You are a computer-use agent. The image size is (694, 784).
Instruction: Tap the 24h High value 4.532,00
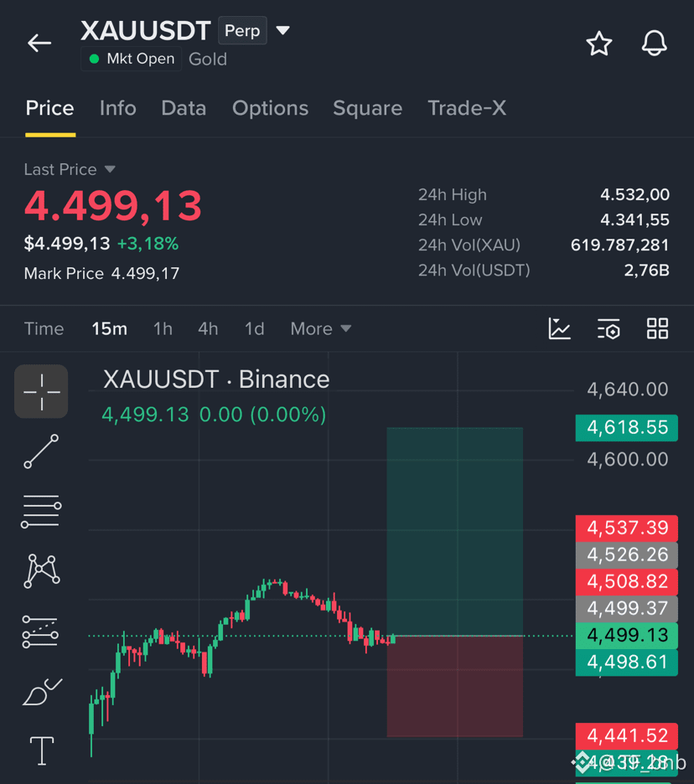(634, 194)
